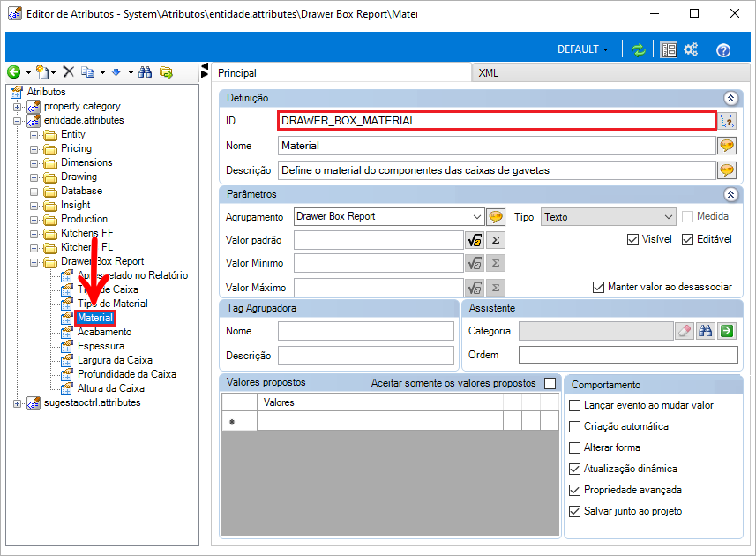Enable Alterar forma checkbox
756x556 pixels.
pos(574,447)
